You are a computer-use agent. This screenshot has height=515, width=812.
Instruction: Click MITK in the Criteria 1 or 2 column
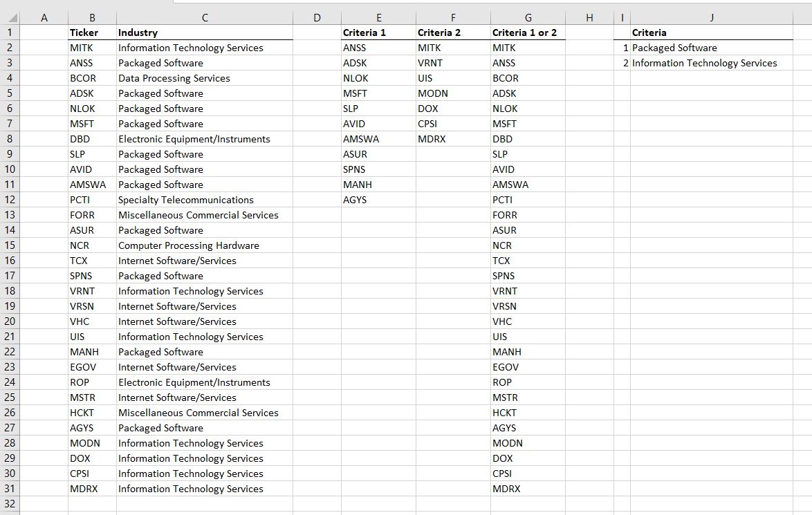coord(528,48)
